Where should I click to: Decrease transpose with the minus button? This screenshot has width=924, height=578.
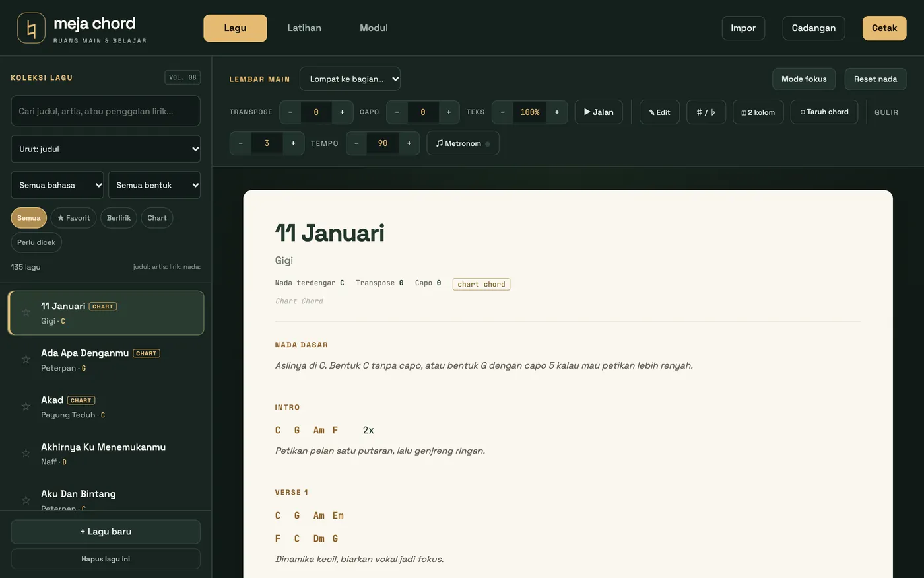[290, 112]
